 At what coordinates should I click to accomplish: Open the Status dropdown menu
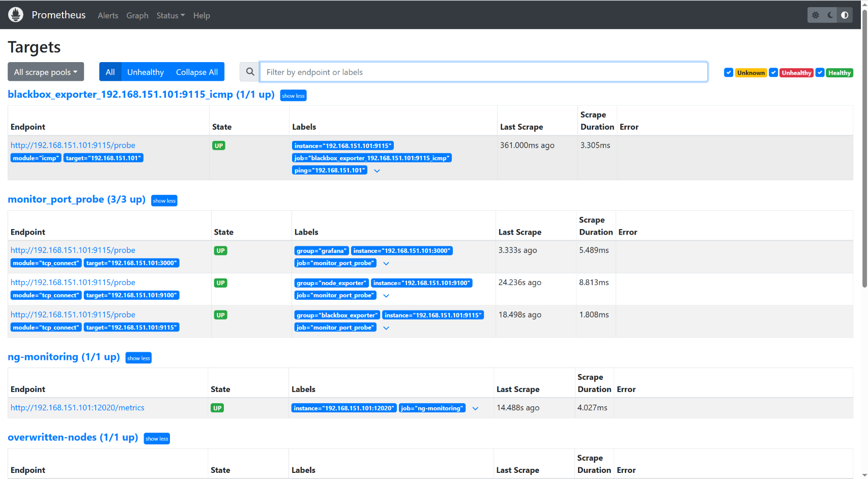pyautogui.click(x=170, y=15)
